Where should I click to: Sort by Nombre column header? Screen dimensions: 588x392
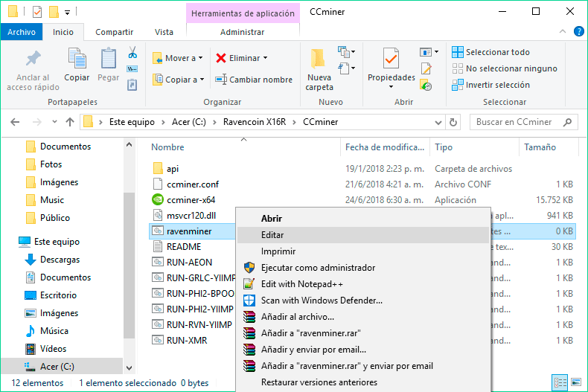pos(167,147)
